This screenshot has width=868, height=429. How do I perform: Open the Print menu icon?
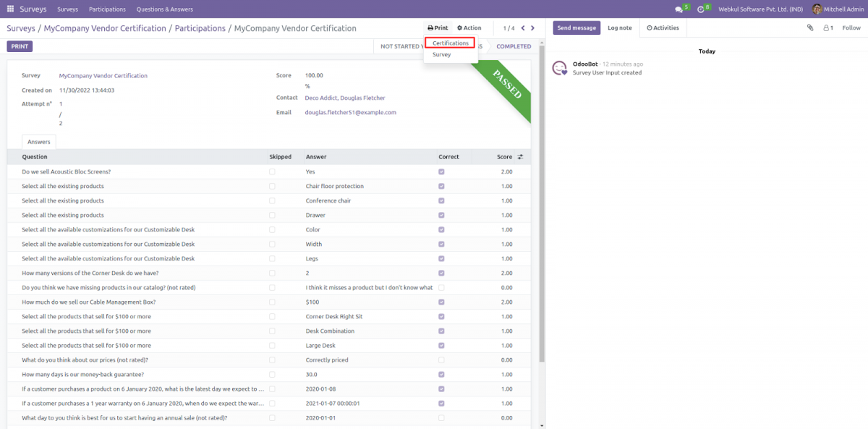(430, 27)
